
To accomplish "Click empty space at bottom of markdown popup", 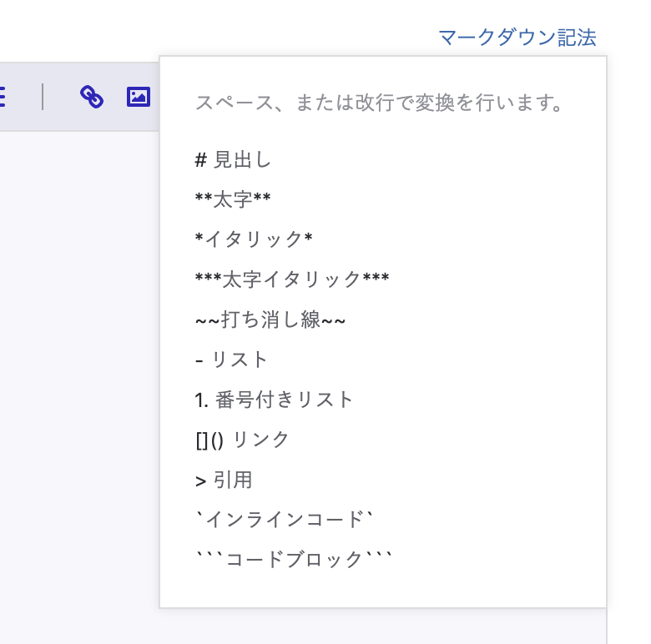I will (x=382, y=591).
